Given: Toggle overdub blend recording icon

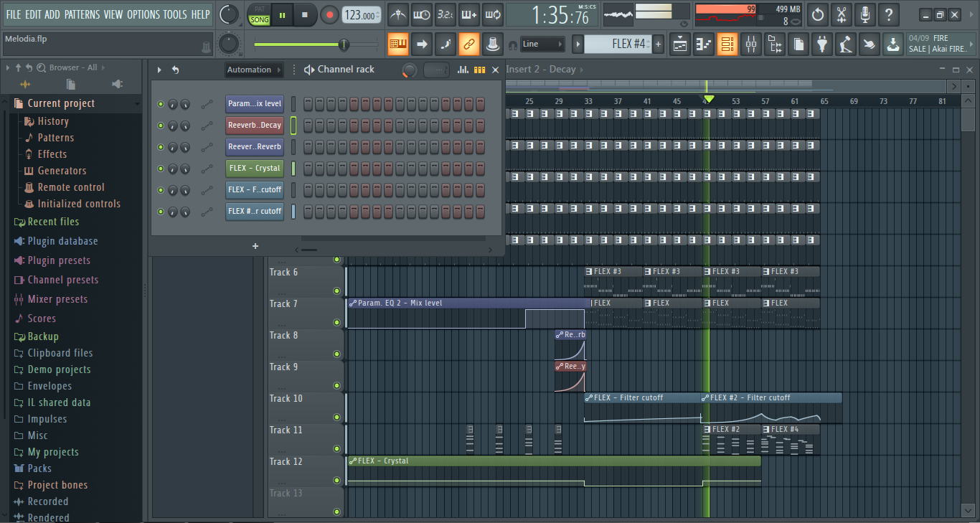Looking at the screenshot, I should [x=469, y=14].
